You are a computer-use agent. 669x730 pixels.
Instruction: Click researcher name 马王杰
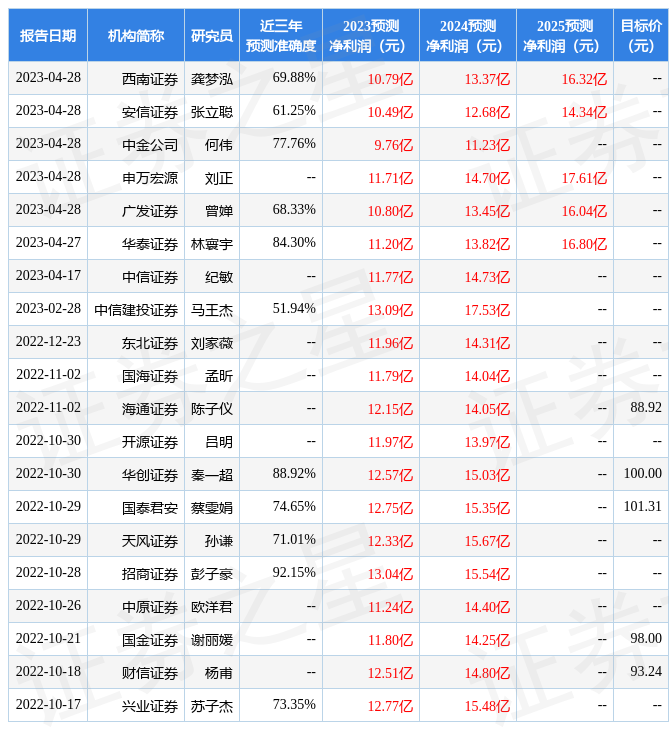coord(212,310)
